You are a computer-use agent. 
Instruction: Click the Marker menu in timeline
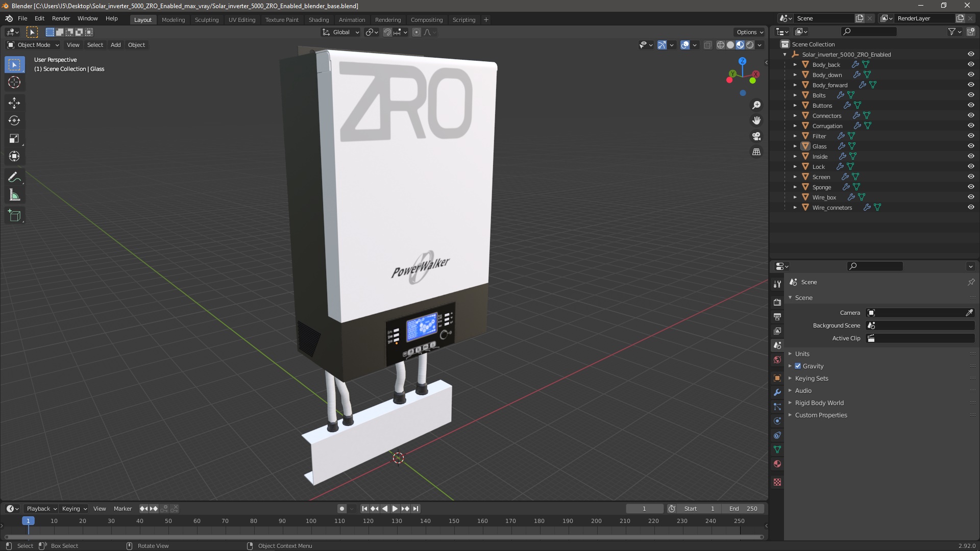pos(122,509)
